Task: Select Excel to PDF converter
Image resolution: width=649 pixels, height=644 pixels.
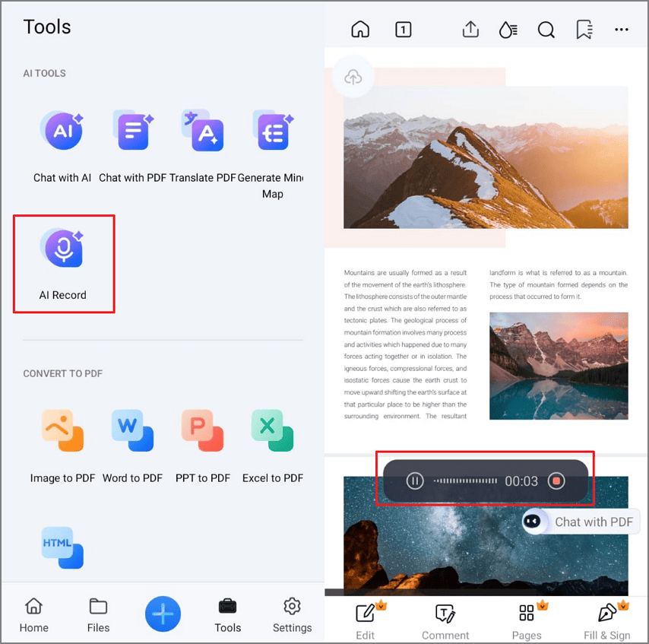Action: click(273, 446)
